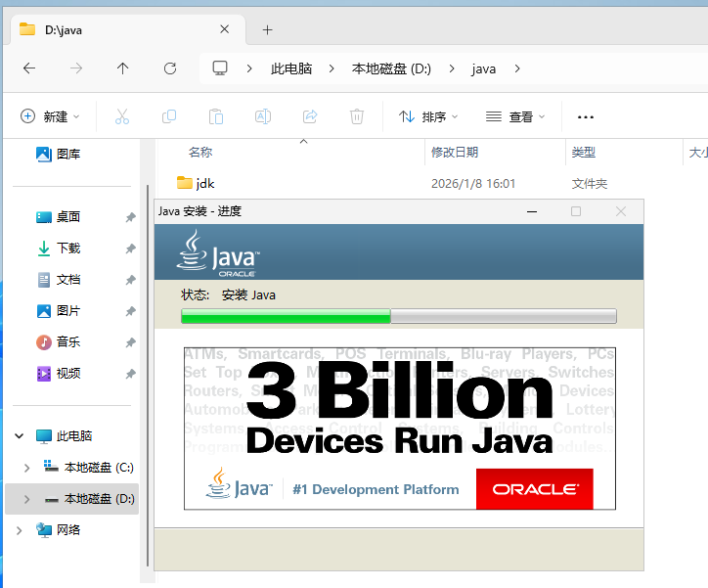The height and width of the screenshot is (588, 708).
Task: Go up one folder level
Action: click(123, 68)
